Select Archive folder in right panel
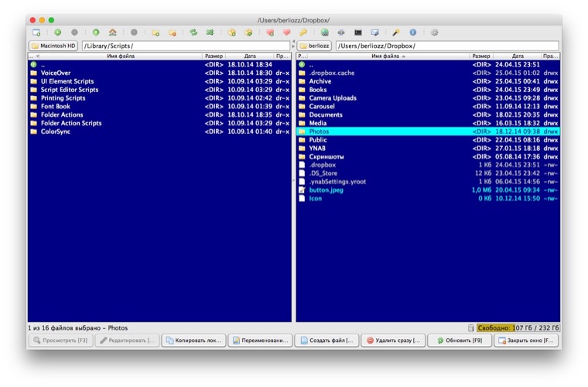 pyautogui.click(x=428, y=81)
